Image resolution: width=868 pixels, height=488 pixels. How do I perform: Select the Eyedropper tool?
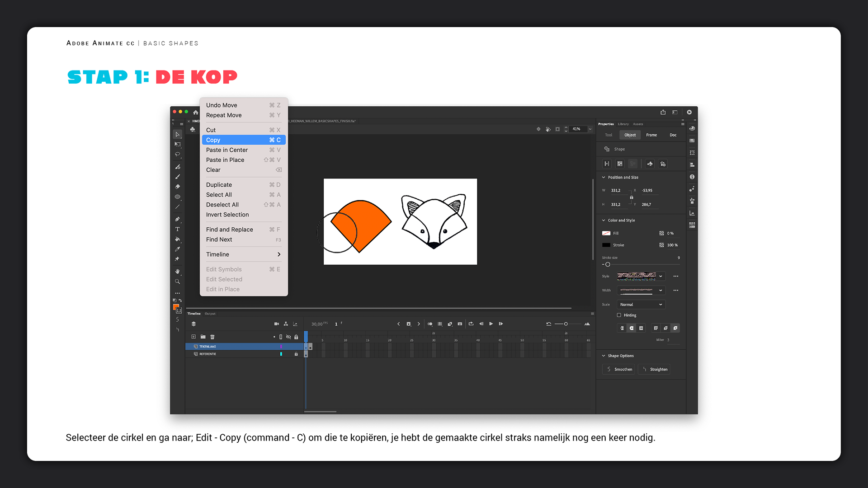coord(177,249)
